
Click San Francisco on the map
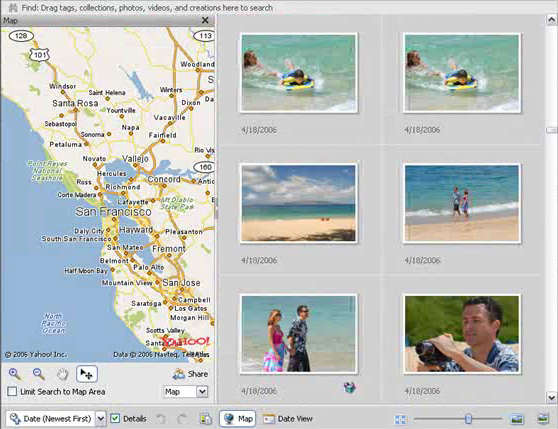113,212
